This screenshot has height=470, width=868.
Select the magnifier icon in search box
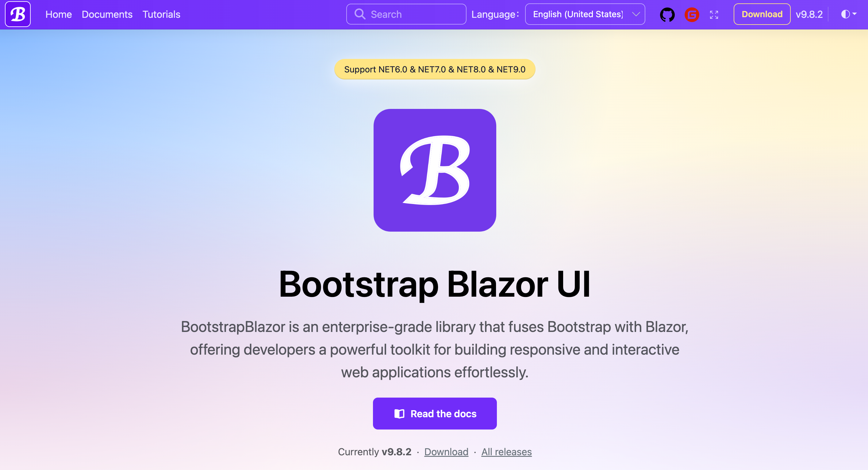(360, 14)
